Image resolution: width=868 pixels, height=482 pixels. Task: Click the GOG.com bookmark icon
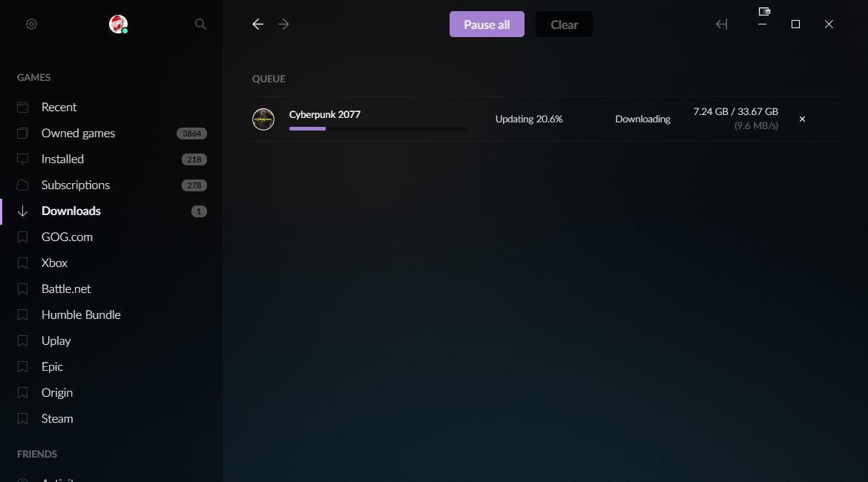click(23, 237)
